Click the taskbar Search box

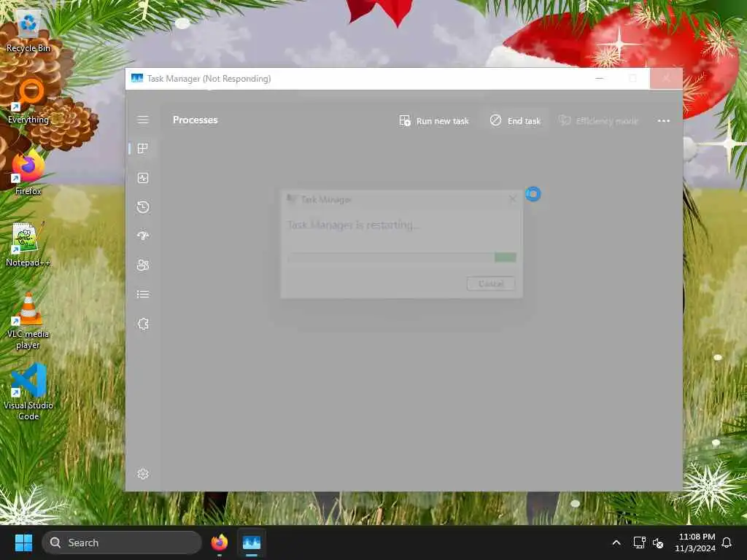[122, 542]
